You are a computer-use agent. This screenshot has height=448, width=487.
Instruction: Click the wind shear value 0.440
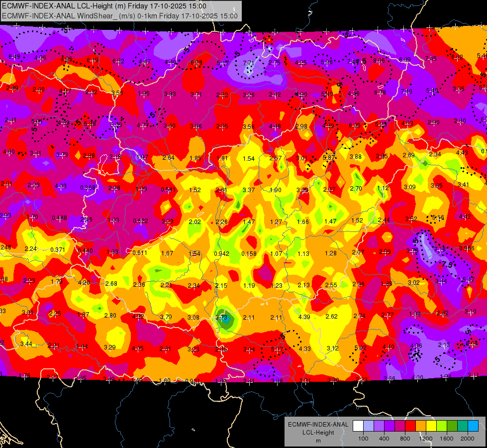[86, 251]
